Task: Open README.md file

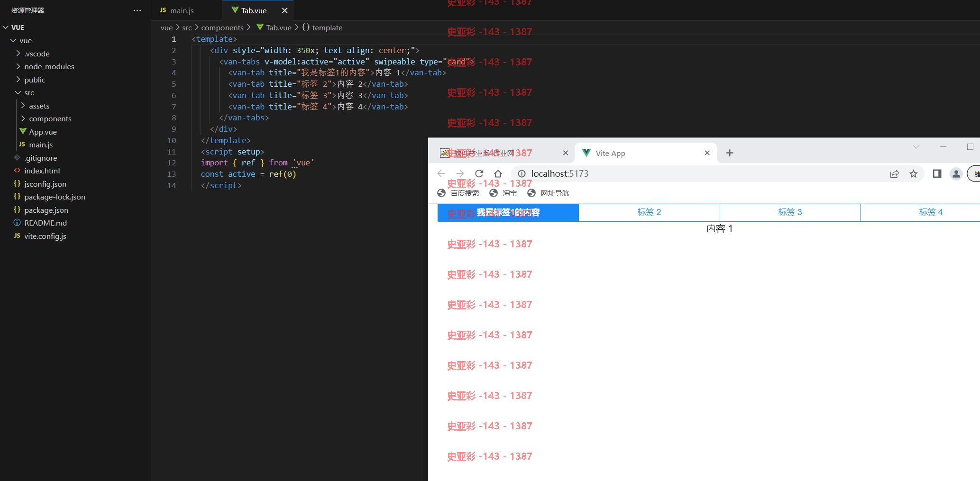Action: point(45,223)
